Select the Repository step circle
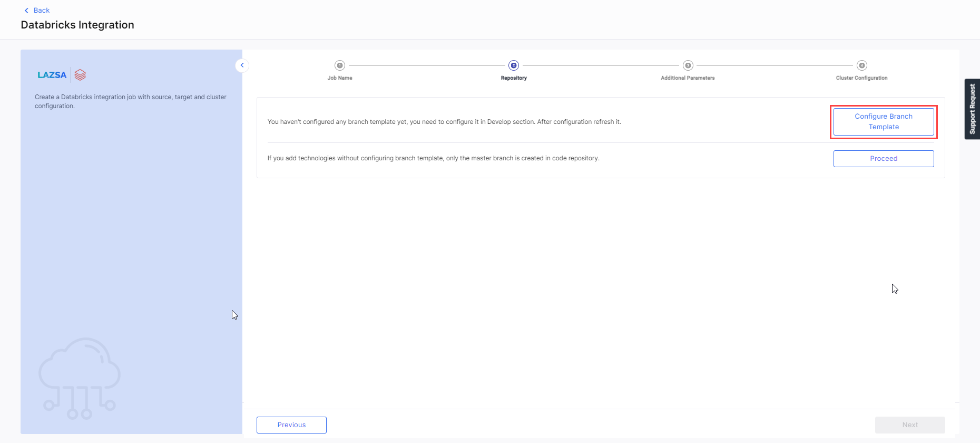Screen dimensions: 980x443 (x=514, y=65)
